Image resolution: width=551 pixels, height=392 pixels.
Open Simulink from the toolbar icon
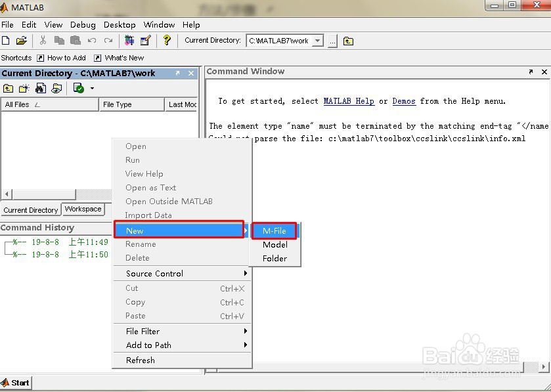point(129,41)
